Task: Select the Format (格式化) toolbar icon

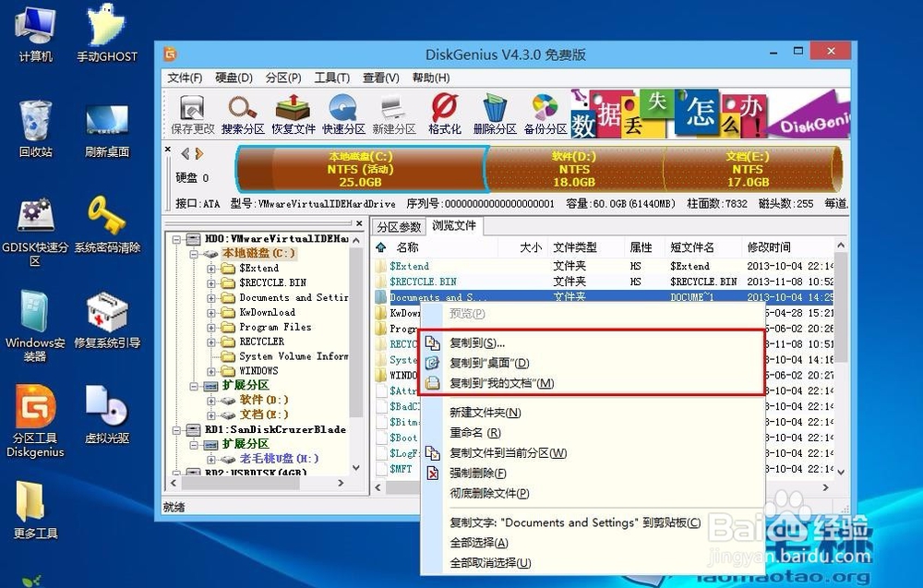Action: [x=445, y=114]
